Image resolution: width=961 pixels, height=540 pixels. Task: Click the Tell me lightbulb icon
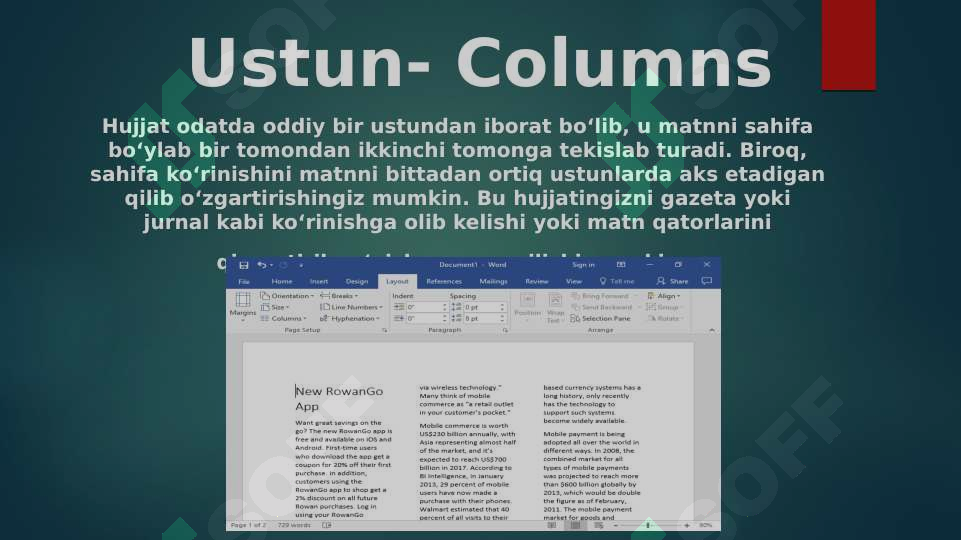pyautogui.click(x=603, y=281)
